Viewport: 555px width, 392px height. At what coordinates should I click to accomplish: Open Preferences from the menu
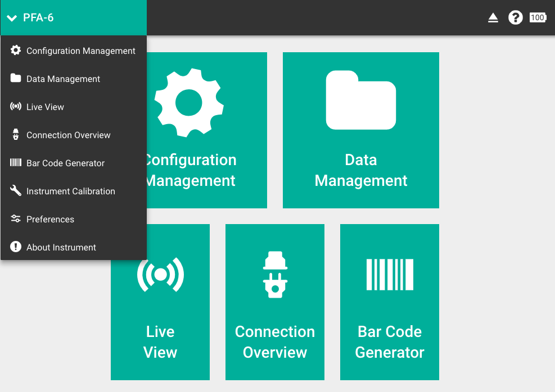pyautogui.click(x=50, y=219)
